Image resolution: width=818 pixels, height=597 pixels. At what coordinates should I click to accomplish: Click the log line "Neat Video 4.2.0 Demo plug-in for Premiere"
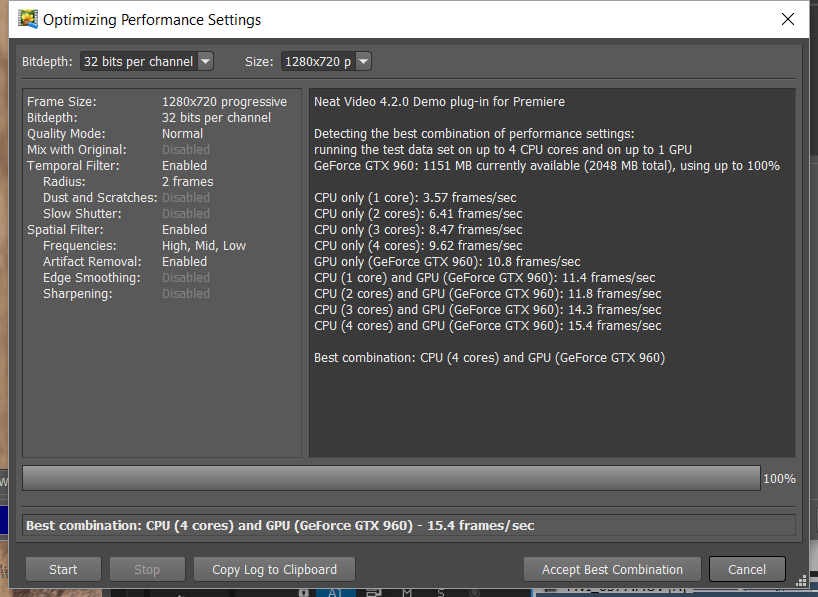point(439,102)
